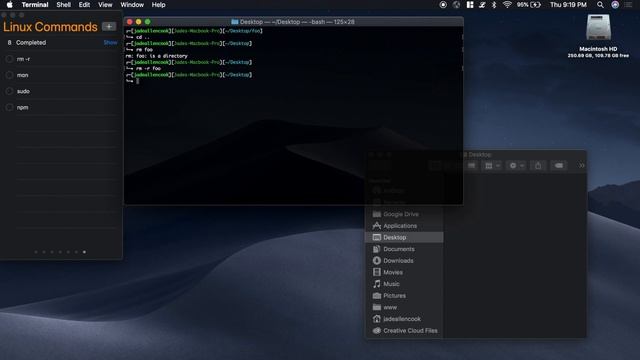640x360 pixels.
Task: Open Notification Center list icon
Action: pyautogui.click(x=629, y=5)
